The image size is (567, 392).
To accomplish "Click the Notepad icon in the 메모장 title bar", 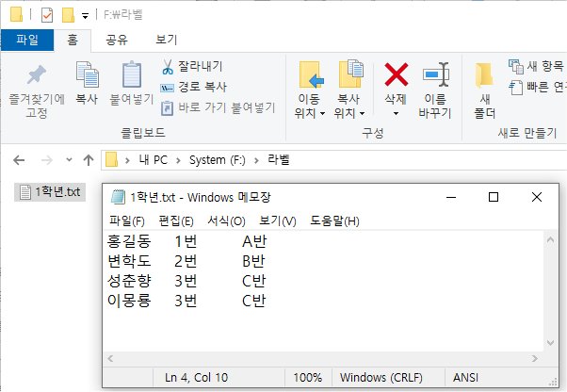I will pyautogui.click(x=118, y=197).
